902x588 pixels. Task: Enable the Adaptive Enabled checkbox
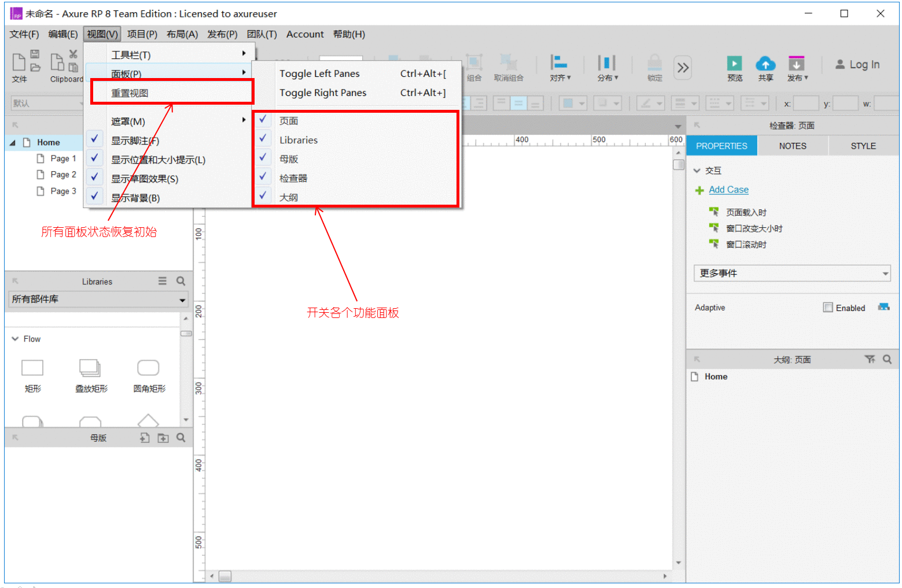tap(828, 308)
